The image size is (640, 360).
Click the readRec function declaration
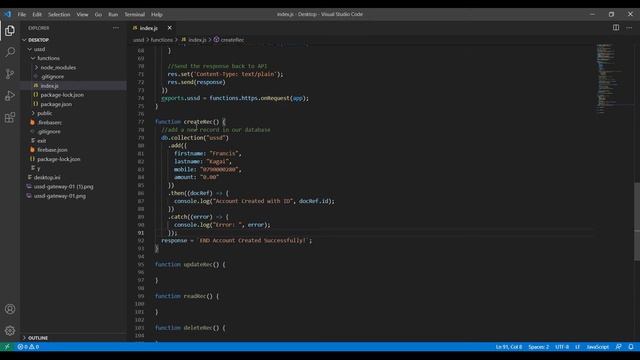pos(187,296)
